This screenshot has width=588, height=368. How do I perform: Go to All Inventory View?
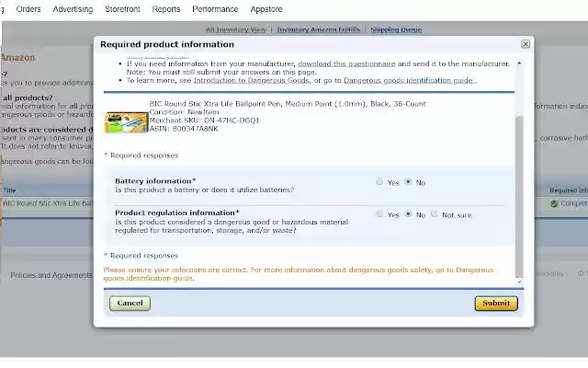[x=235, y=29]
